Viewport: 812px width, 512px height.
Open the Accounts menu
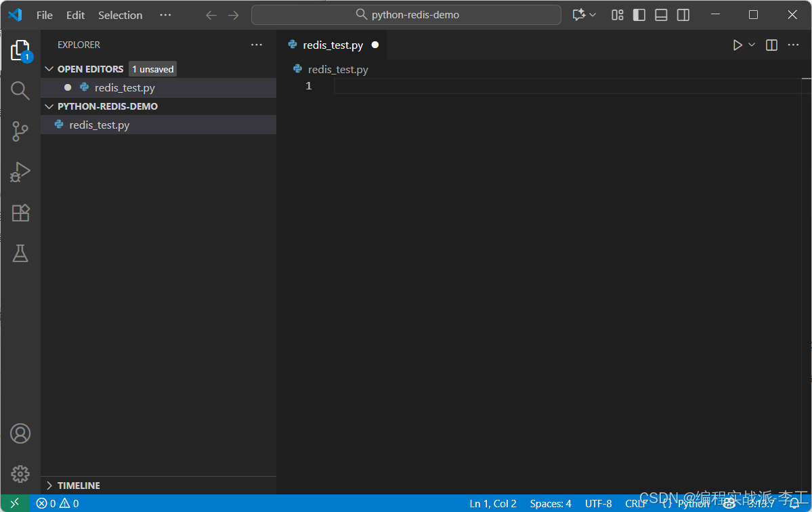pos(20,433)
